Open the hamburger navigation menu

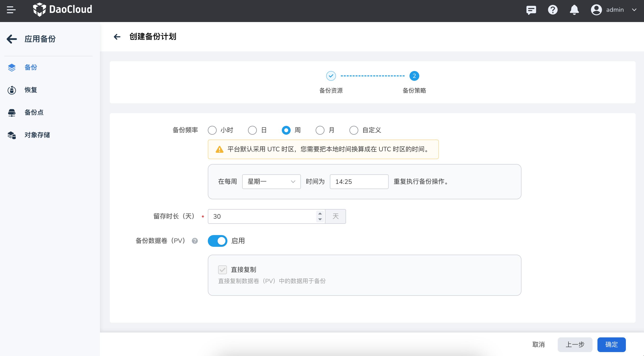(11, 10)
